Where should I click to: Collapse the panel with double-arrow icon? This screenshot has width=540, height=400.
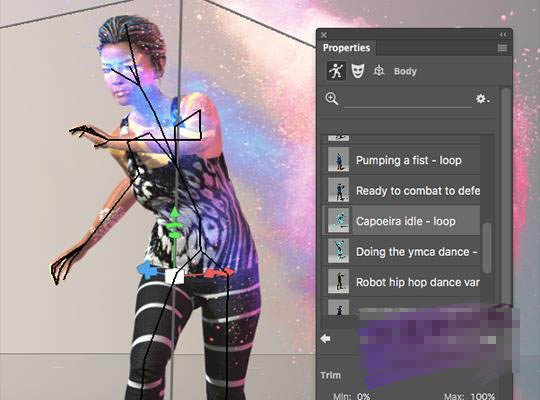tap(503, 34)
